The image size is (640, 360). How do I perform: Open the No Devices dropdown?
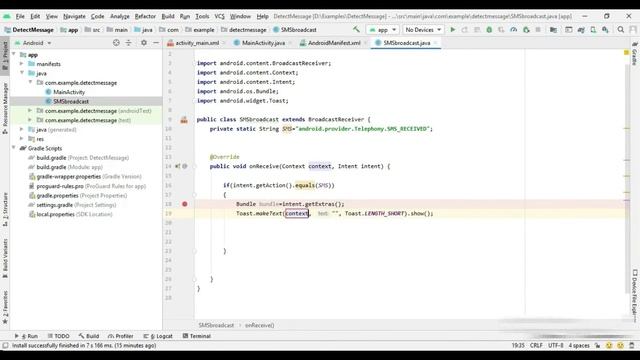click(423, 30)
